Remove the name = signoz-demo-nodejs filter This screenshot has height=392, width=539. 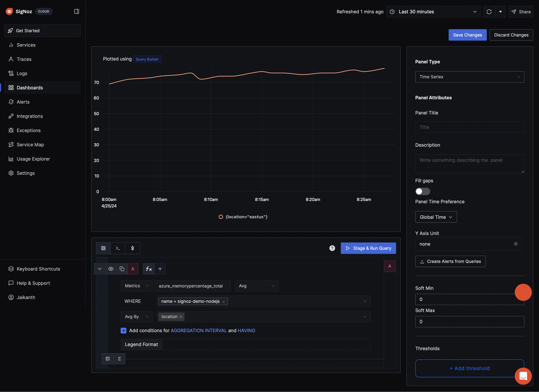223,302
